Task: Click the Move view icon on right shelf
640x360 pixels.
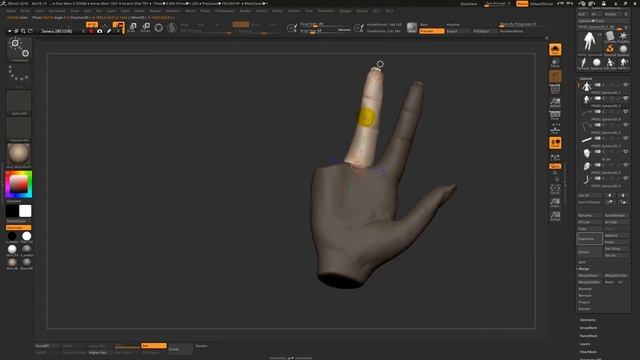Action: (x=555, y=202)
